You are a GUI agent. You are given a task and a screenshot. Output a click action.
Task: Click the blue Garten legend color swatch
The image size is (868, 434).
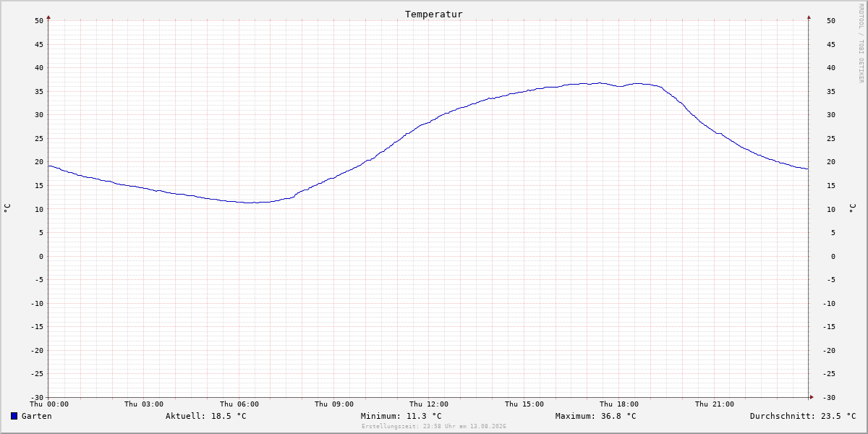click(14, 416)
